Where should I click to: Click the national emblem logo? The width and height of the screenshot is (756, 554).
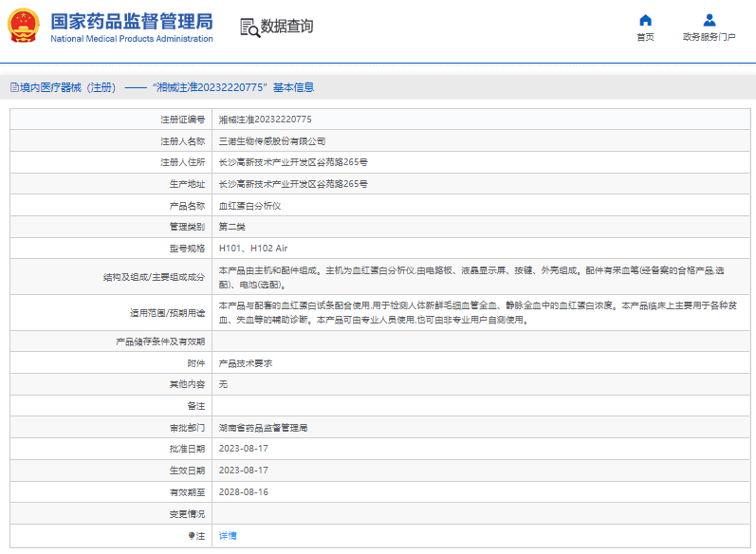[23, 26]
